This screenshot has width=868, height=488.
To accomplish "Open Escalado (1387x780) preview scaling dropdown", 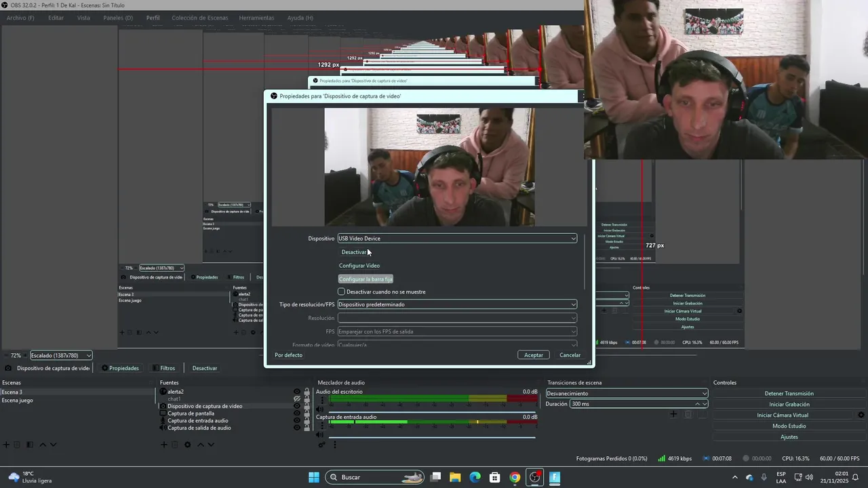I will pyautogui.click(x=61, y=355).
